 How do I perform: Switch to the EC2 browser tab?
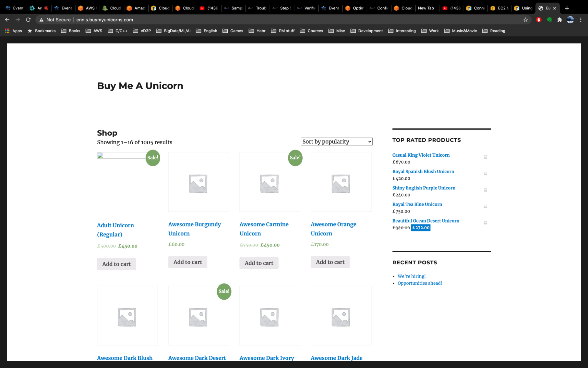point(499,8)
